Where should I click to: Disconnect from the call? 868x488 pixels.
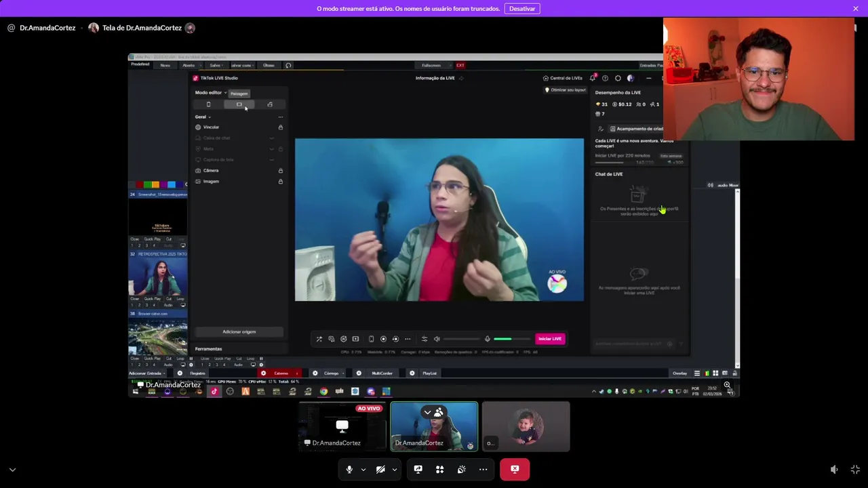515,469
